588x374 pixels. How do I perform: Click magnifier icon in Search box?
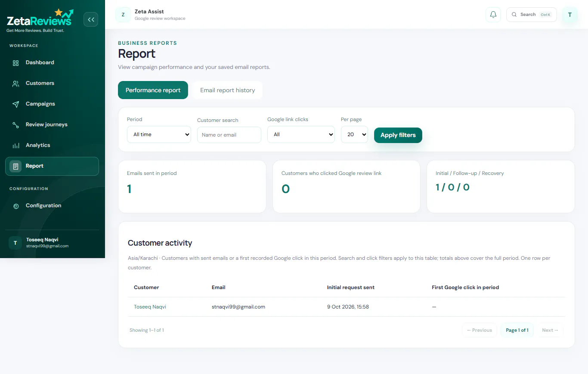click(514, 15)
